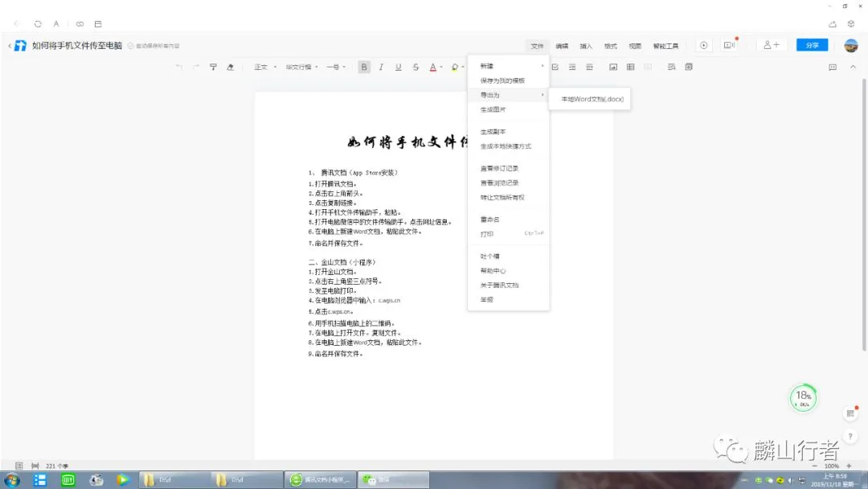
Task: Choose 生成副本 menu entry
Action: (509, 132)
